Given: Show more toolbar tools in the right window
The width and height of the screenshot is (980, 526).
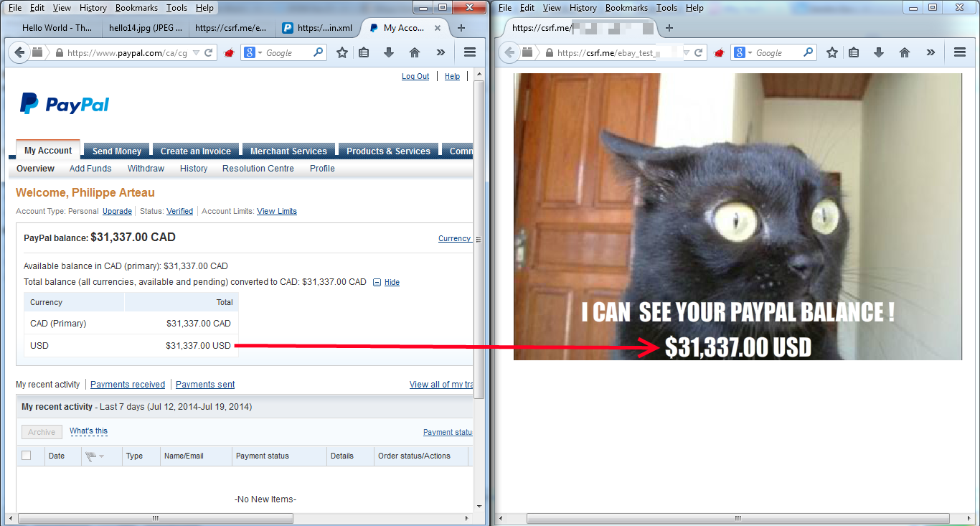Looking at the screenshot, I should tap(930, 52).
